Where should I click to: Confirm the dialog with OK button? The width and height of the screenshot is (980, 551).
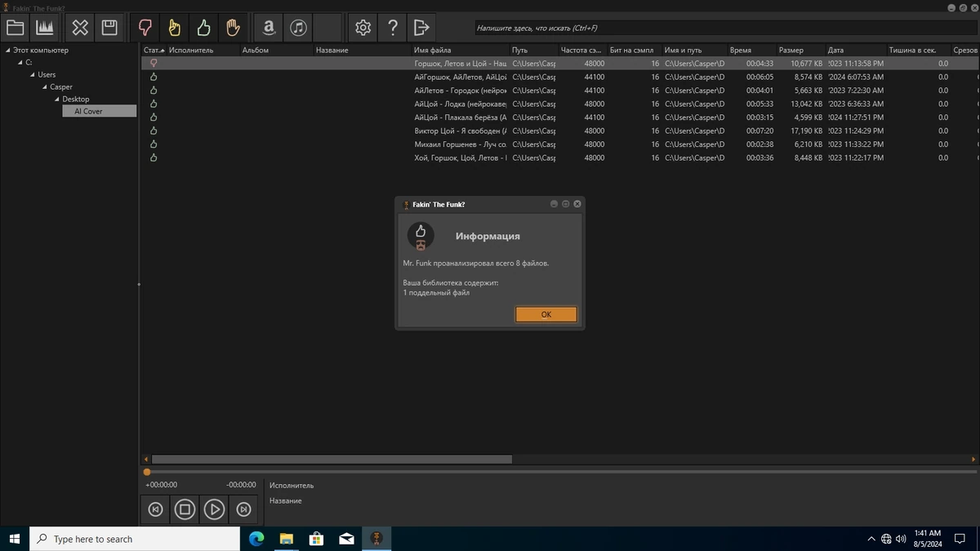[546, 314]
